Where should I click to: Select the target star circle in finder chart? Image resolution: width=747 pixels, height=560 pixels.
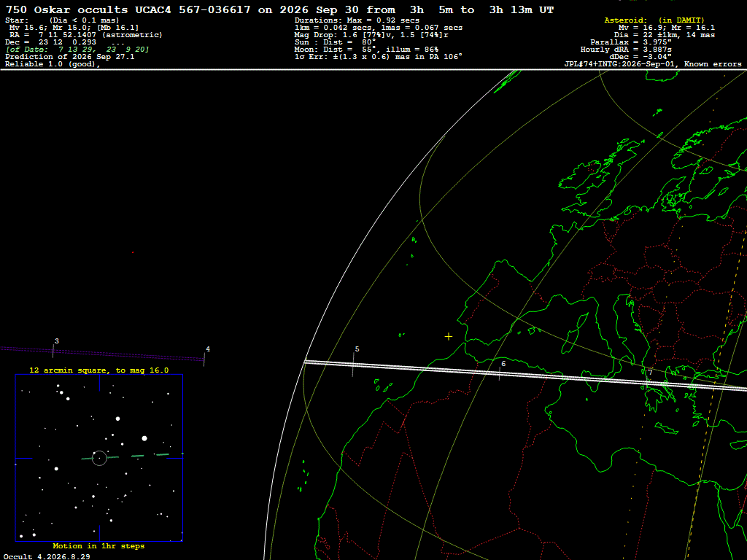tap(99, 458)
